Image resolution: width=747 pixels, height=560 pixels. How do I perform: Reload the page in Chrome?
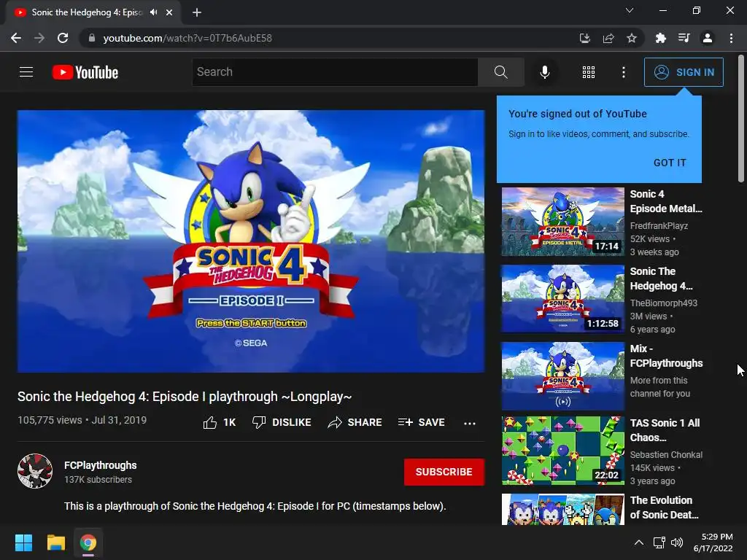click(x=63, y=38)
